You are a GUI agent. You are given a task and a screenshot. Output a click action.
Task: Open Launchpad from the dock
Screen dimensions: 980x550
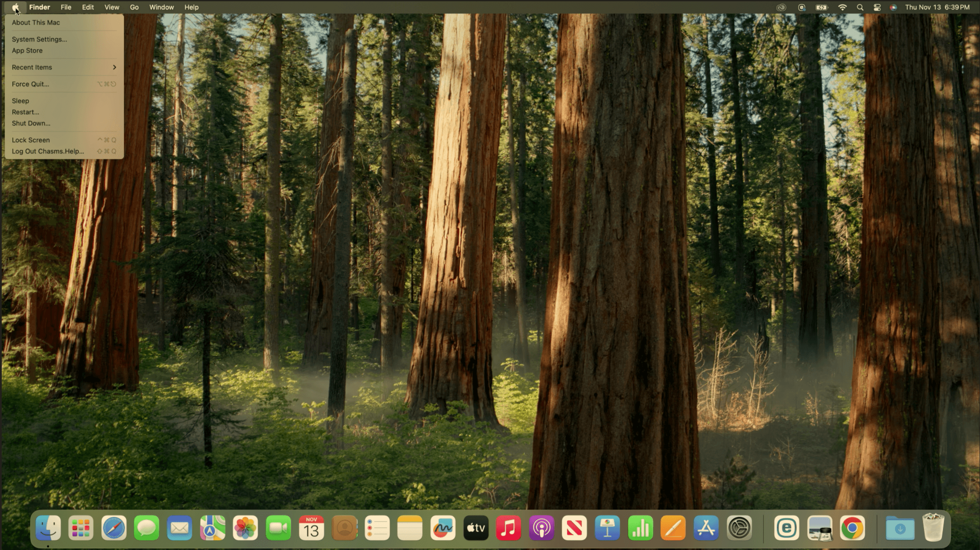click(x=81, y=528)
